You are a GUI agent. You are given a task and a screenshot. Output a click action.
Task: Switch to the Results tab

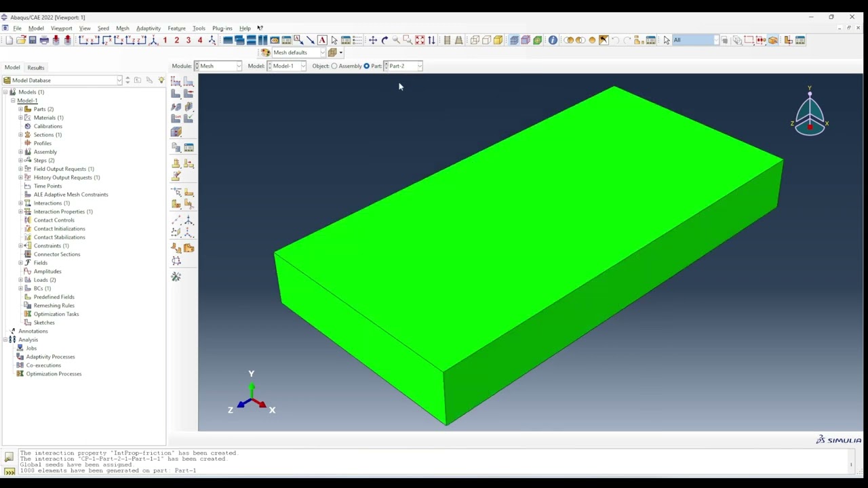[36, 68]
